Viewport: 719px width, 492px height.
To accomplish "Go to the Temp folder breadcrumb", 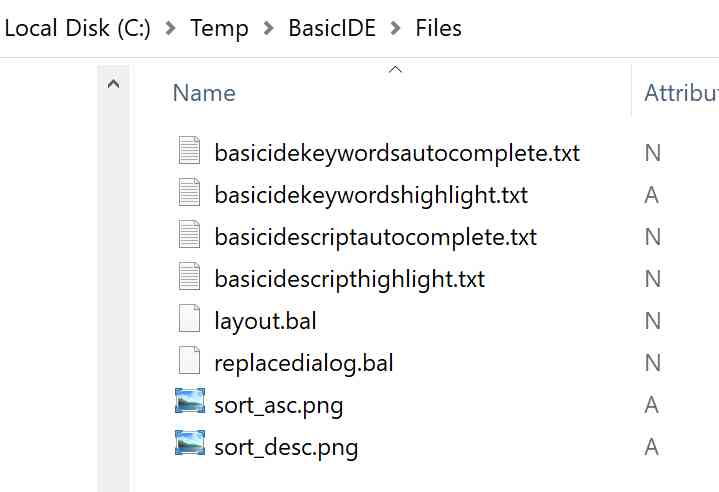I will (219, 28).
